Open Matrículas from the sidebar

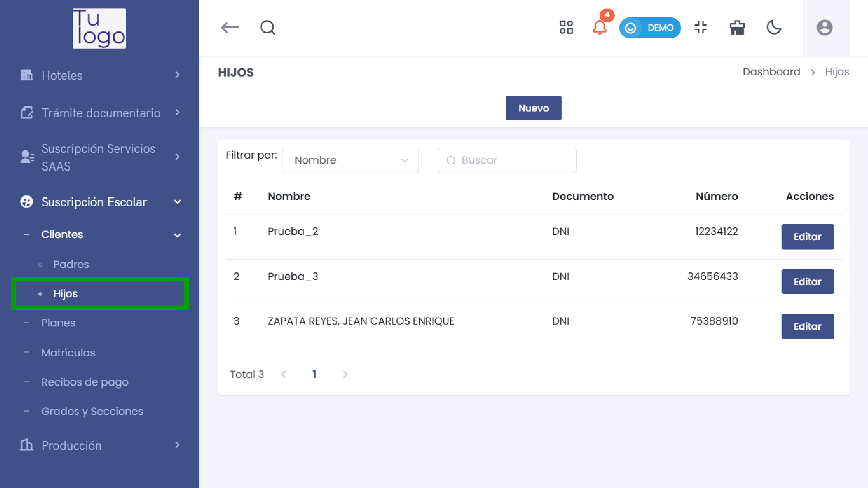tap(68, 353)
